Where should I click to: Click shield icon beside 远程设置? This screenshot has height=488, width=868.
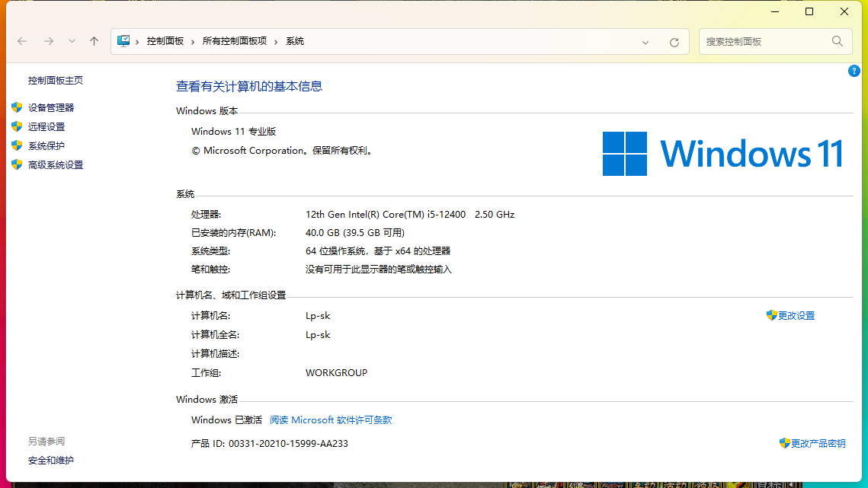click(18, 126)
